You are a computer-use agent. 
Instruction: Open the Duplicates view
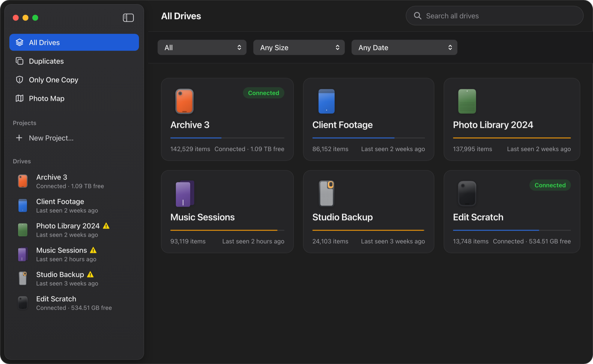click(x=74, y=61)
